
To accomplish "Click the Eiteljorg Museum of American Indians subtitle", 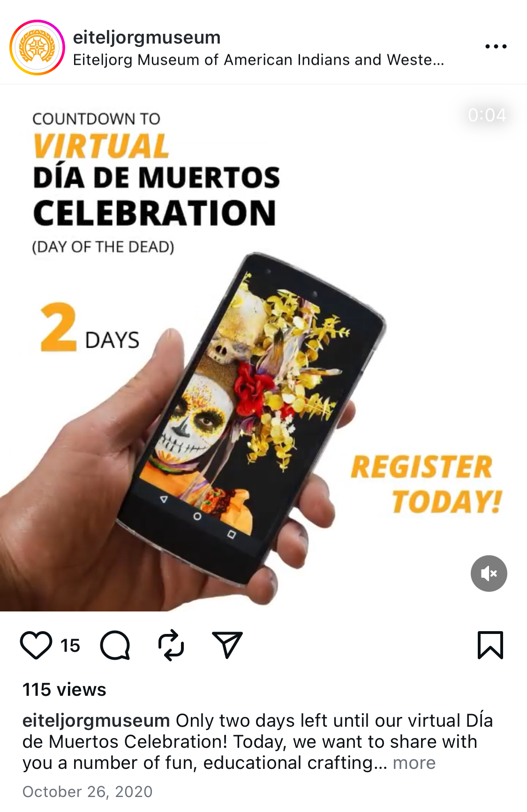I will [258, 60].
